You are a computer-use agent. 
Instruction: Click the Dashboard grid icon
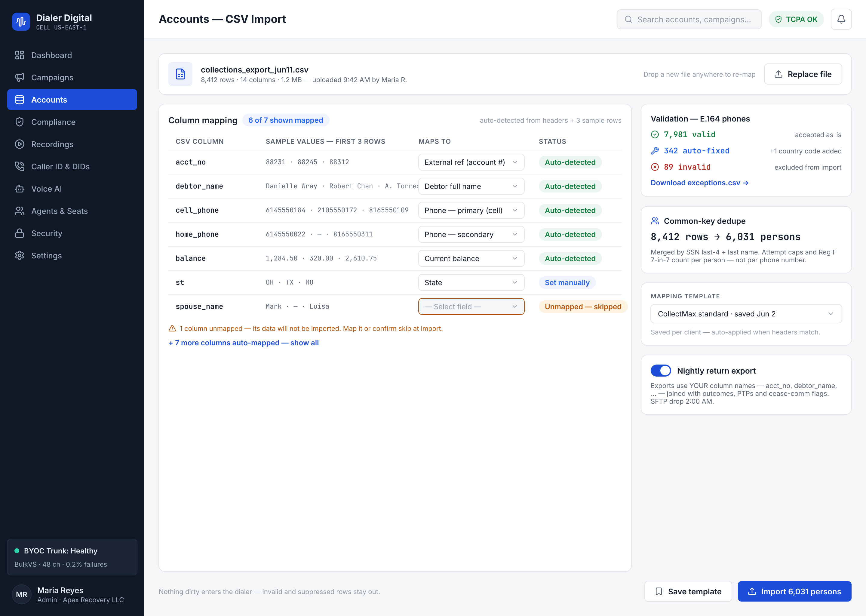(x=19, y=55)
